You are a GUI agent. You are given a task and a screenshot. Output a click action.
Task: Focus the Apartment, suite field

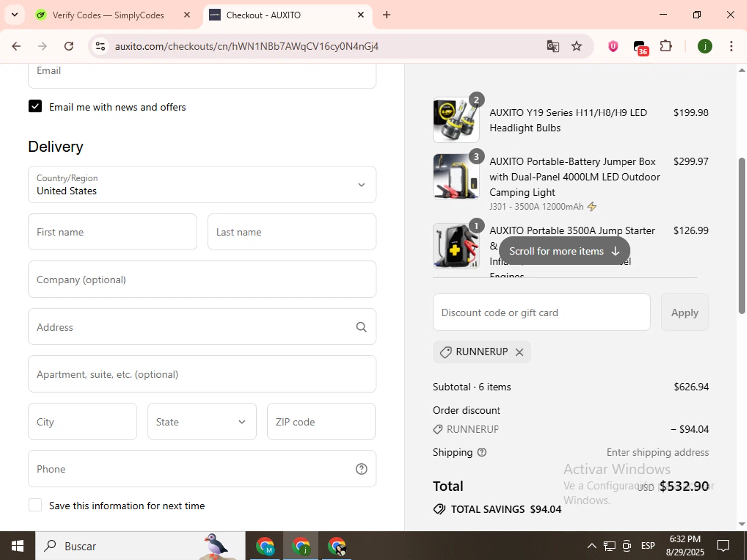pyautogui.click(x=202, y=374)
